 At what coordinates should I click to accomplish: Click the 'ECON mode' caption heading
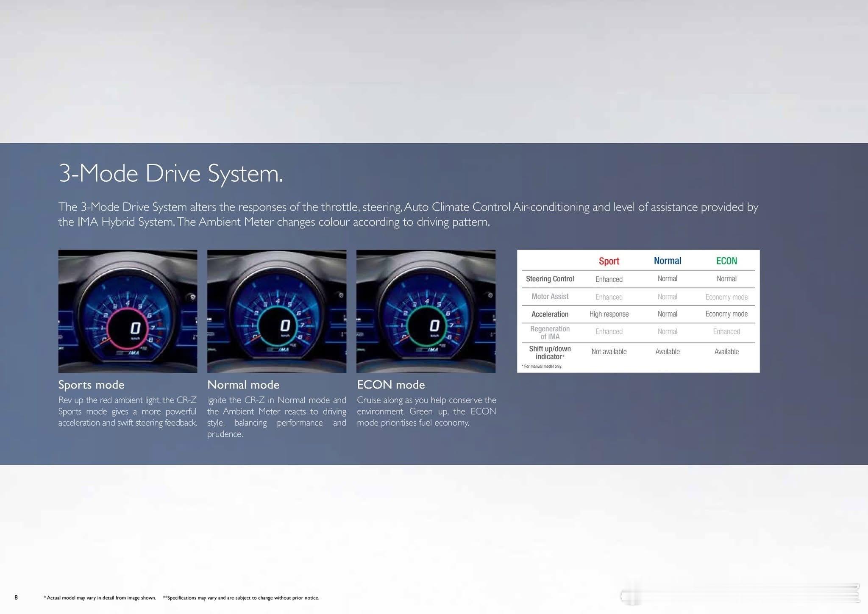(391, 385)
